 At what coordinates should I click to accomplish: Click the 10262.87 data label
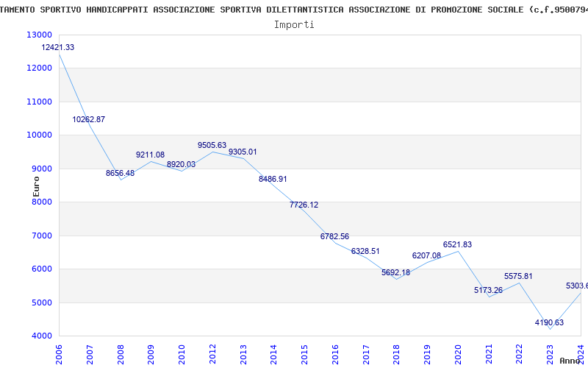[88, 119]
